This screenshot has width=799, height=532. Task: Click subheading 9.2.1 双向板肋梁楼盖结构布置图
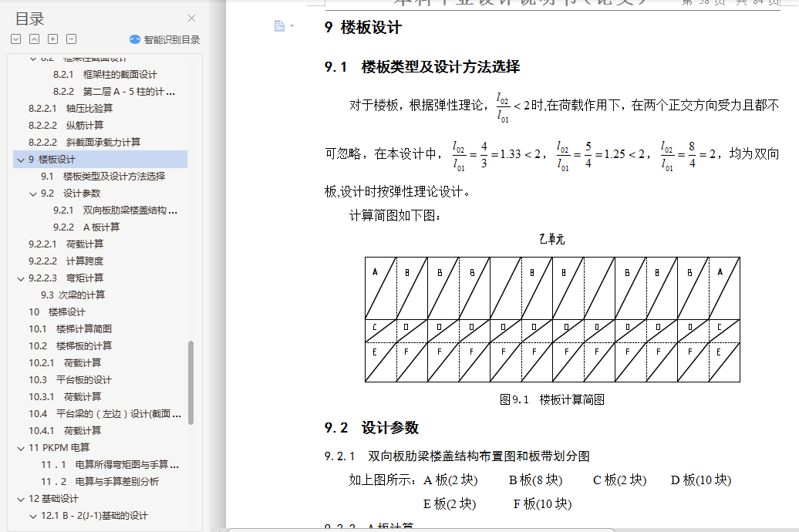click(457, 456)
